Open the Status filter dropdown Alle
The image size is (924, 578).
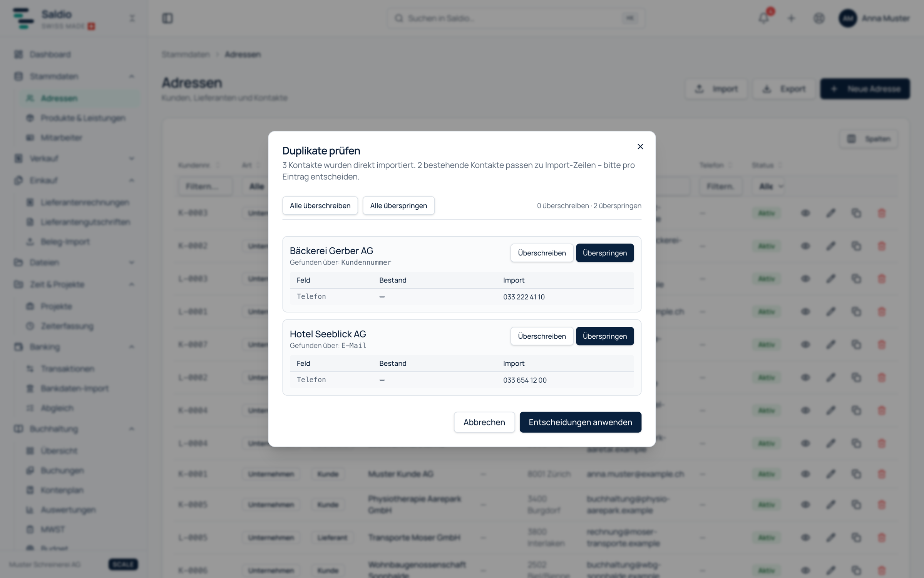point(771,187)
